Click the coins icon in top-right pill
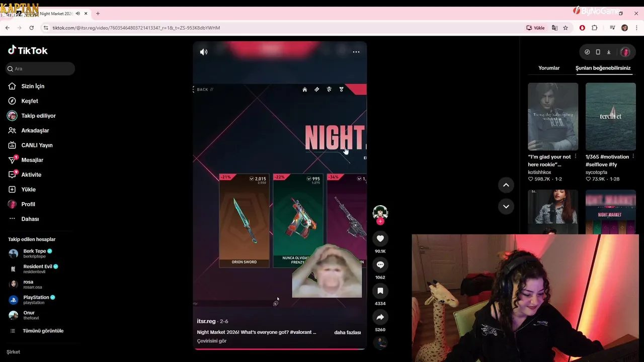 pos(587,52)
